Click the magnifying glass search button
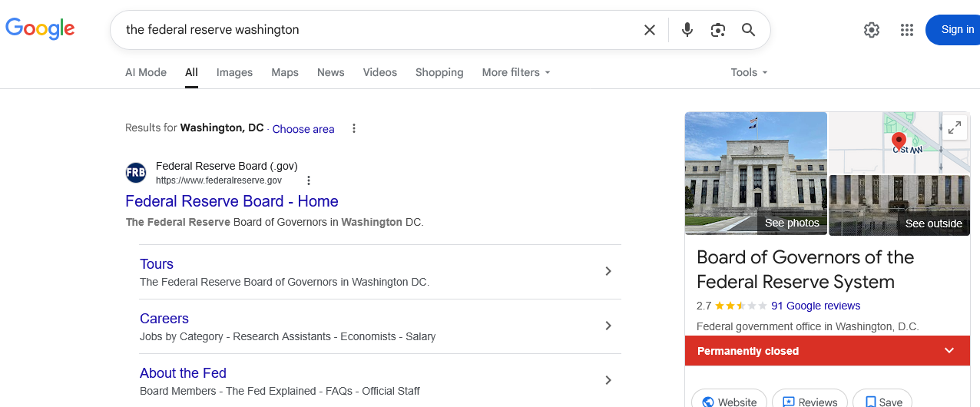Screen dimensions: 980x407 (x=748, y=30)
